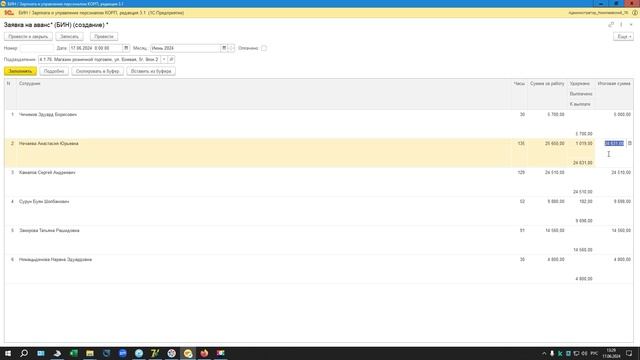Select employee row 2 name cell
This screenshot has width=640, height=360.
coord(49,144)
